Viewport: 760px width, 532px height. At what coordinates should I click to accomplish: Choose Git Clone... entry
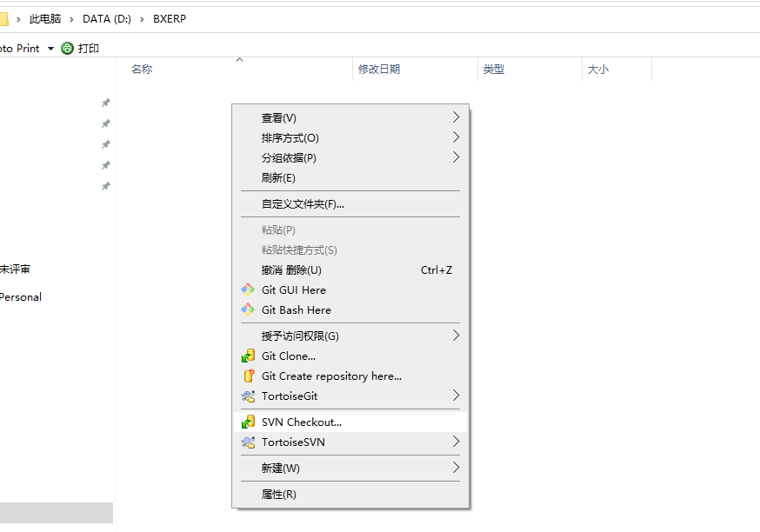(350, 356)
